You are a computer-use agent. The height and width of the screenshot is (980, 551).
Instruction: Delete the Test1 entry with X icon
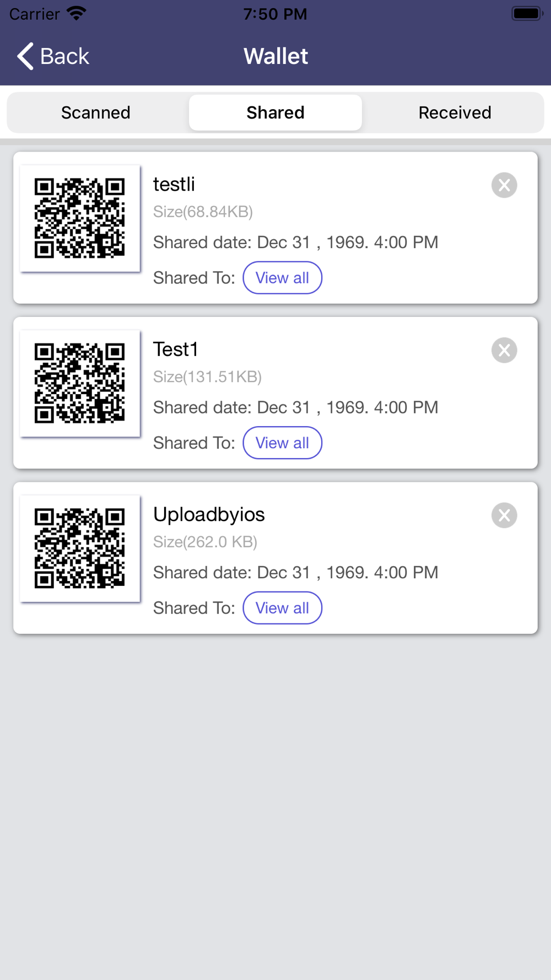(504, 350)
